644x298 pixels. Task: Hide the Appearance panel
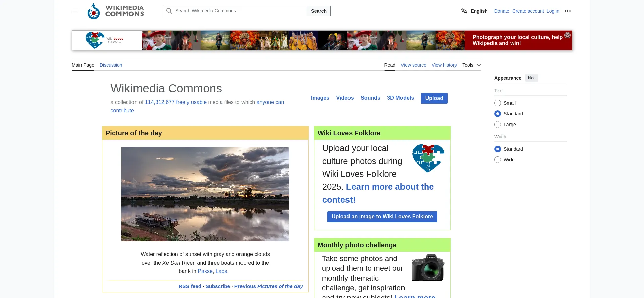click(531, 78)
